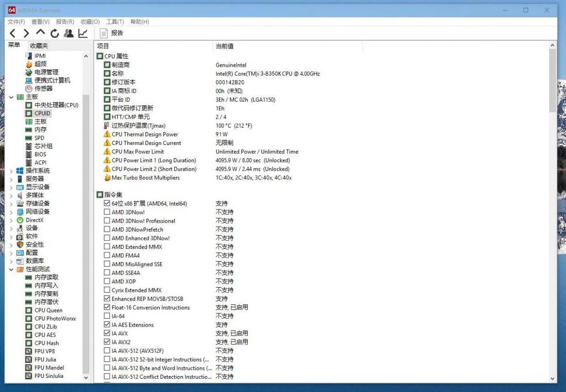Image resolution: width=566 pixels, height=392 pixels.
Task: Select CPU Queen benchmark item
Action: (49, 310)
